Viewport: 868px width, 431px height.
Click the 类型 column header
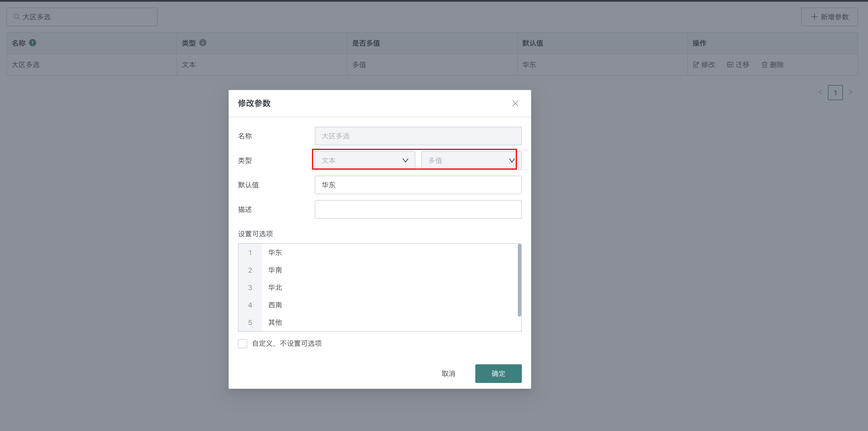262,43
